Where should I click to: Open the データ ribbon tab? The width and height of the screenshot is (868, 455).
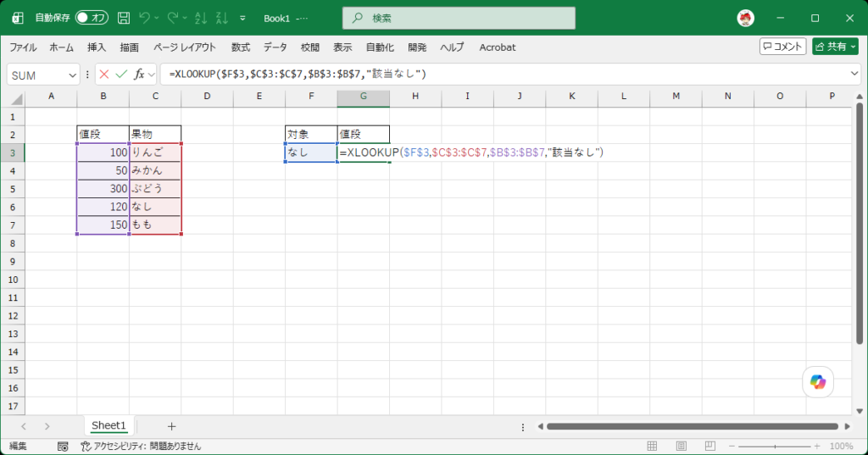coord(275,47)
